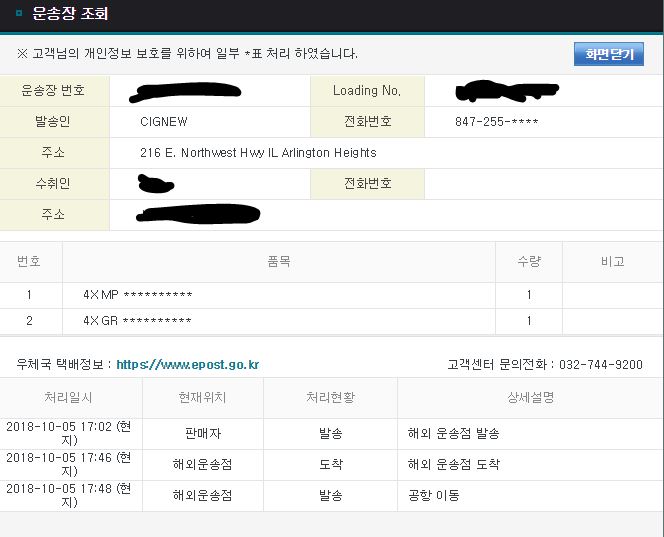Select the 해외 운송점 도착 tracking entry
Image resolution: width=664 pixels, height=537 pixels.
pos(453,465)
